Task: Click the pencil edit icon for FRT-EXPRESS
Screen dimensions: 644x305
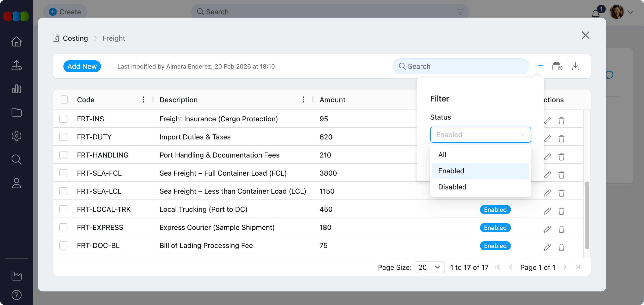Action: (547, 229)
